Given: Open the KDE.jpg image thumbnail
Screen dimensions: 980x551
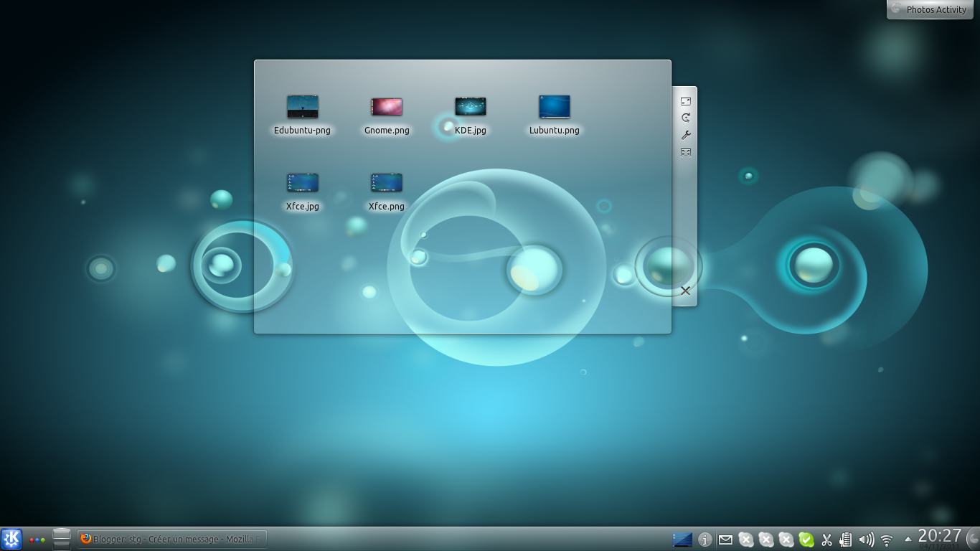Looking at the screenshot, I should 470,106.
